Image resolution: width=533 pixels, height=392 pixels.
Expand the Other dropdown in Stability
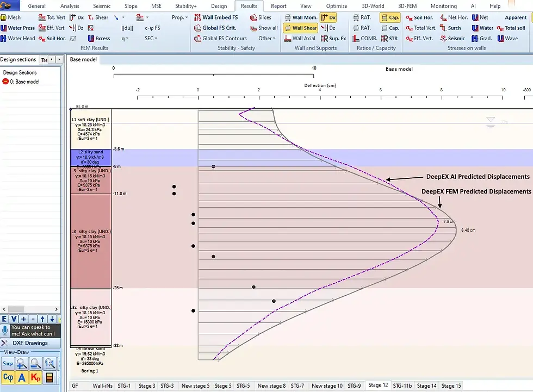pos(267,39)
